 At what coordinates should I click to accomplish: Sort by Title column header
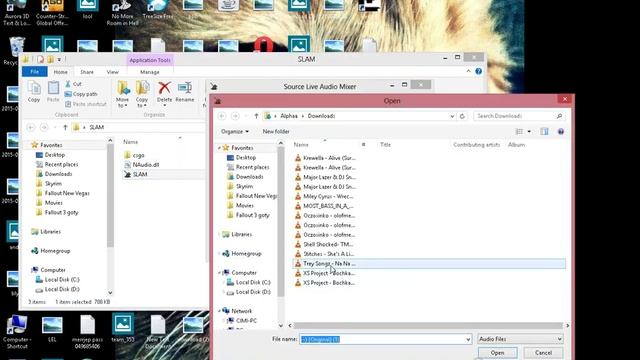pos(386,144)
